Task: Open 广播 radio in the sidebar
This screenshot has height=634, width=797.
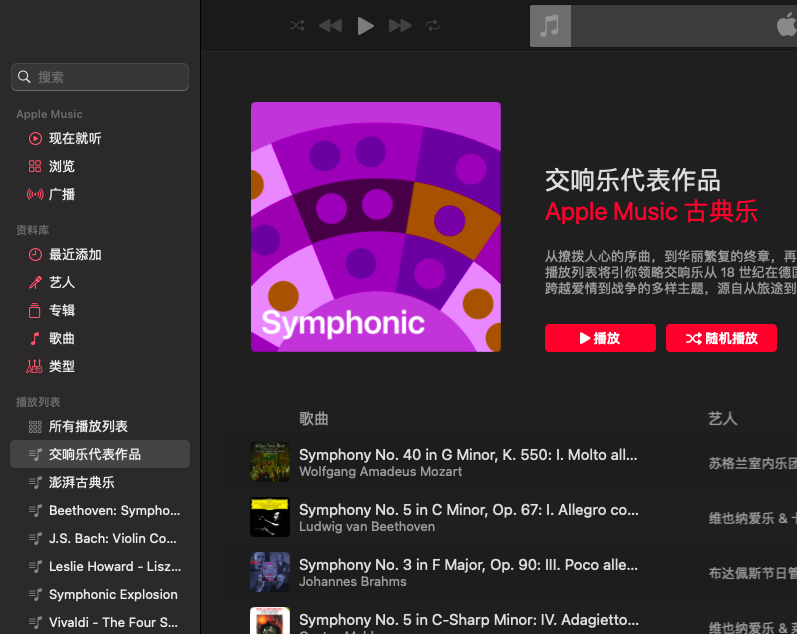Action: 100,194
